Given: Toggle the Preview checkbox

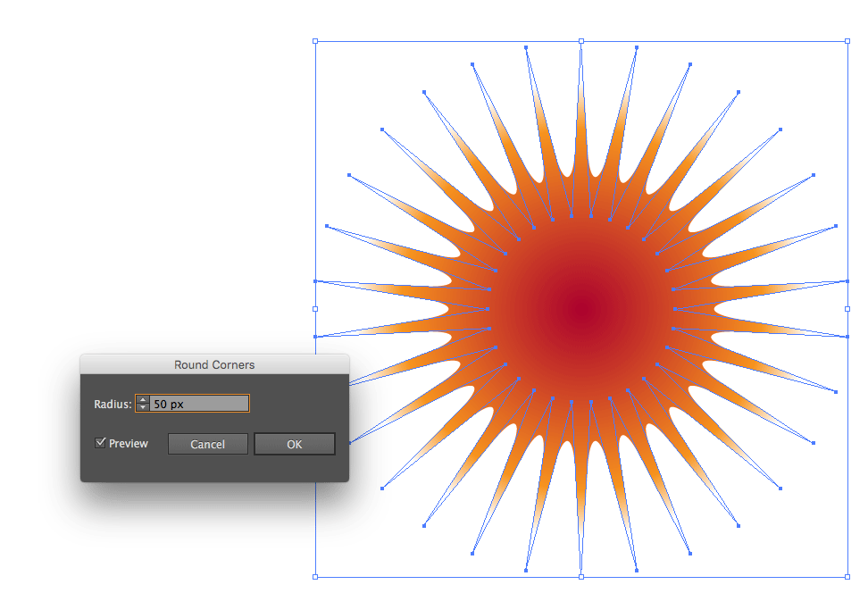Looking at the screenshot, I should [x=101, y=443].
